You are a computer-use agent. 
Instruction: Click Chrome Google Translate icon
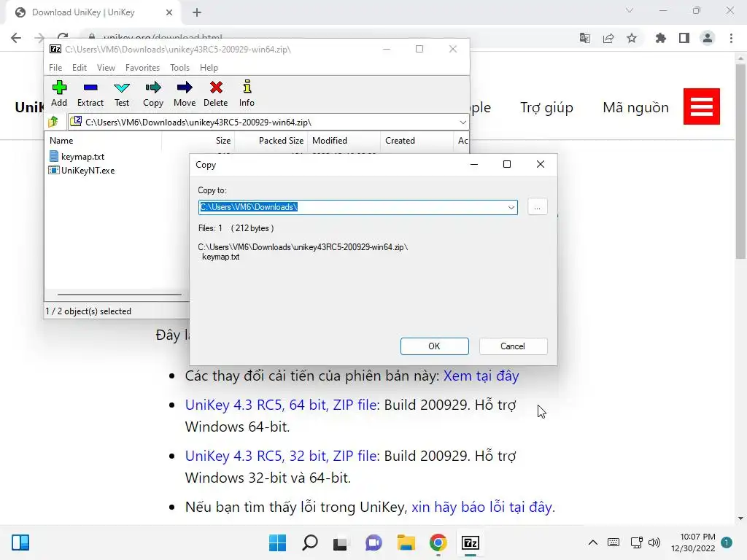(x=585, y=38)
